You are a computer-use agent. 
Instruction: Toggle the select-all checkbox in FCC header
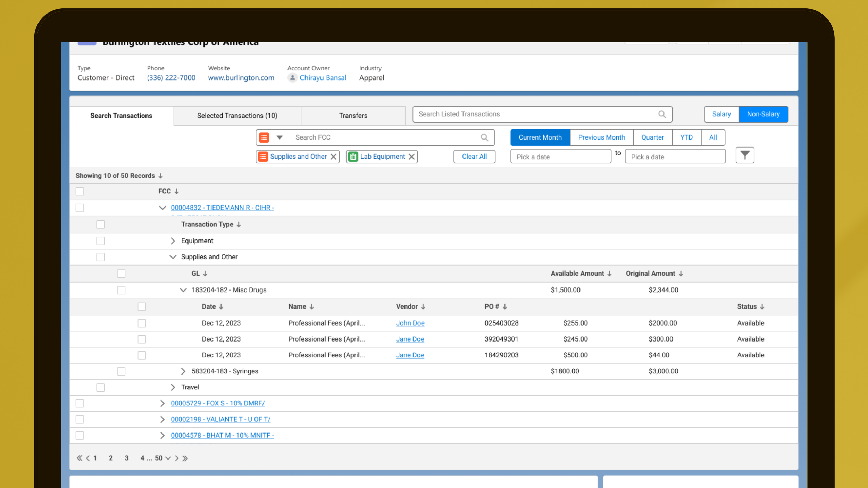[x=80, y=191]
